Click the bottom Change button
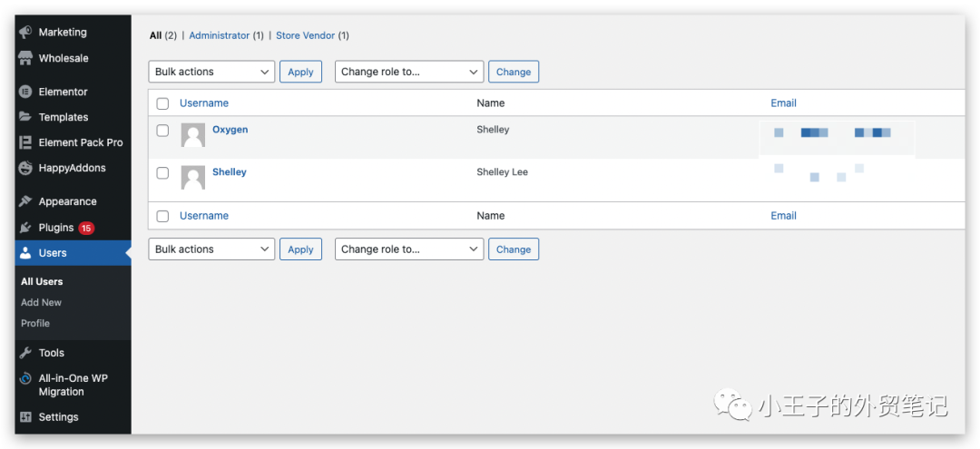The width and height of the screenshot is (980, 449). pos(513,249)
